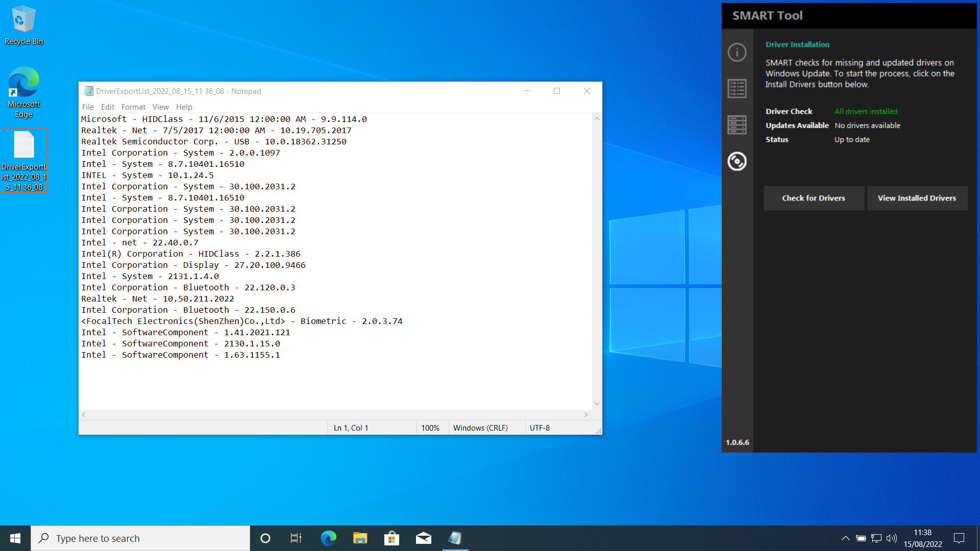Select the driver disc icon in SMART Tool sidebar

pyautogui.click(x=737, y=161)
